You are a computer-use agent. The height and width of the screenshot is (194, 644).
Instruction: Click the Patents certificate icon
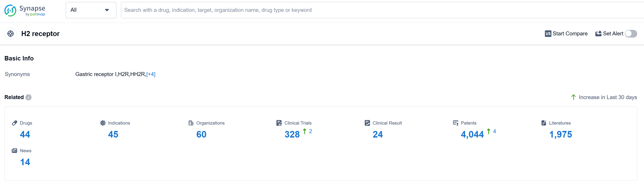pyautogui.click(x=456, y=123)
